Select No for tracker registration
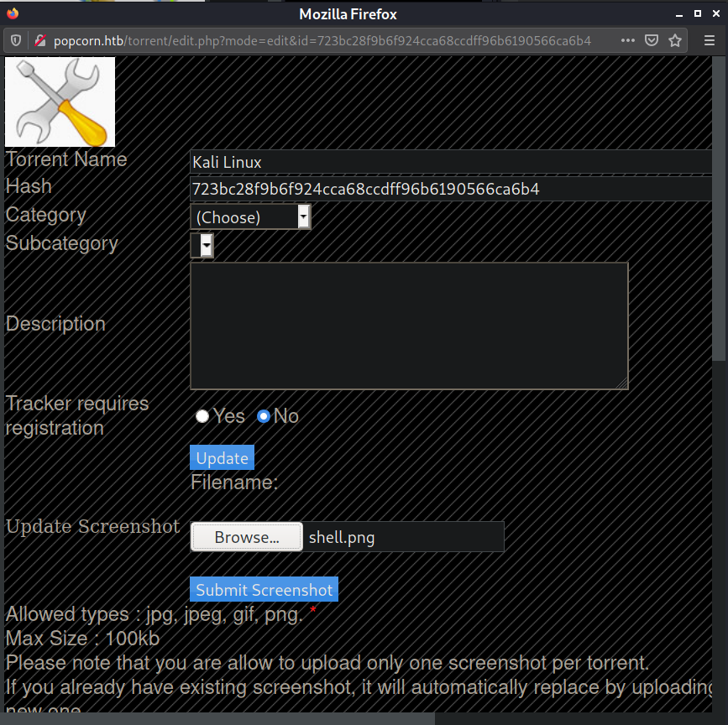This screenshot has height=725, width=728. click(x=264, y=416)
